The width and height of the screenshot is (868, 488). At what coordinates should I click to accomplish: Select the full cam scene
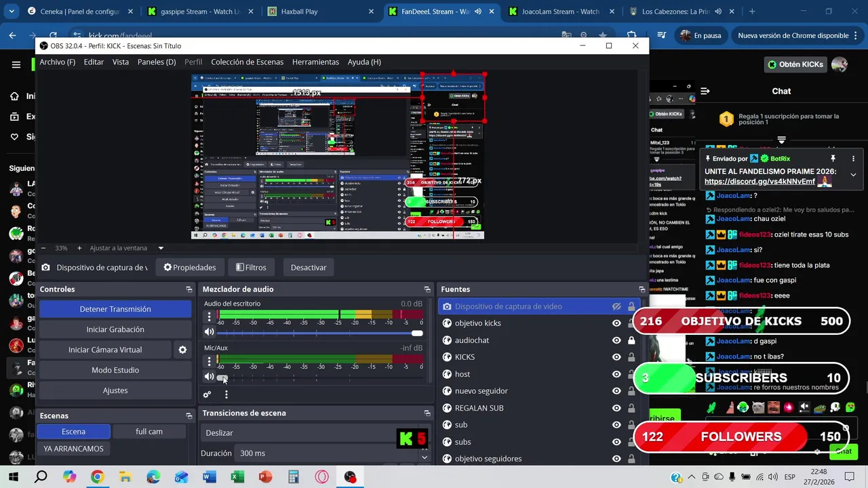pyautogui.click(x=149, y=432)
